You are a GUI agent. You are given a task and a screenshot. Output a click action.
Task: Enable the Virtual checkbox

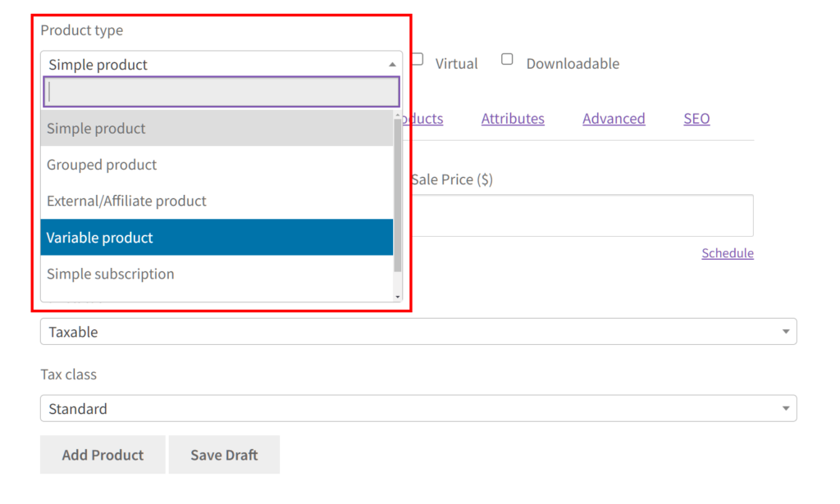[x=418, y=60]
